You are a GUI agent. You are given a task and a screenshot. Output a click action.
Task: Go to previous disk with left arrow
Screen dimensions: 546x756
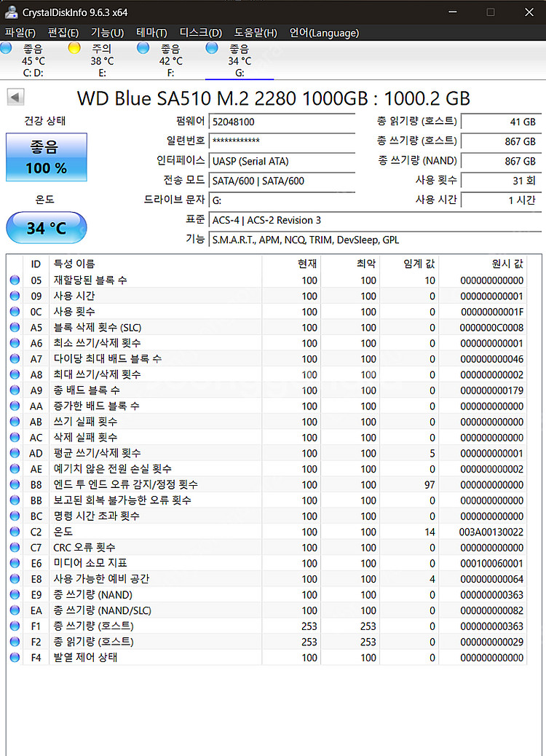pyautogui.click(x=15, y=98)
